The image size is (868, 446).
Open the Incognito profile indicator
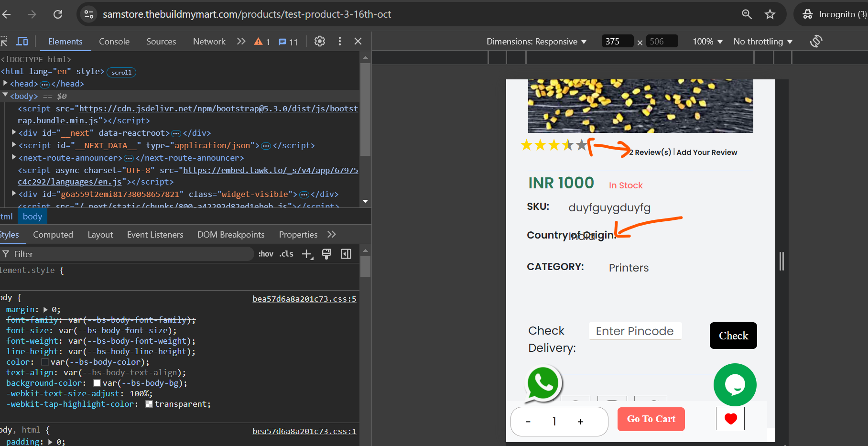pyautogui.click(x=834, y=14)
